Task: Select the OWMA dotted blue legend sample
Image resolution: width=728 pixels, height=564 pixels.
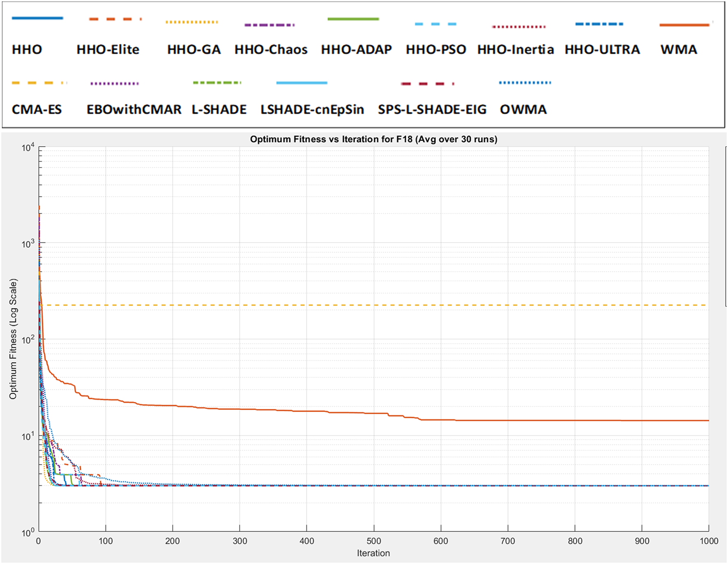Action: (525, 83)
